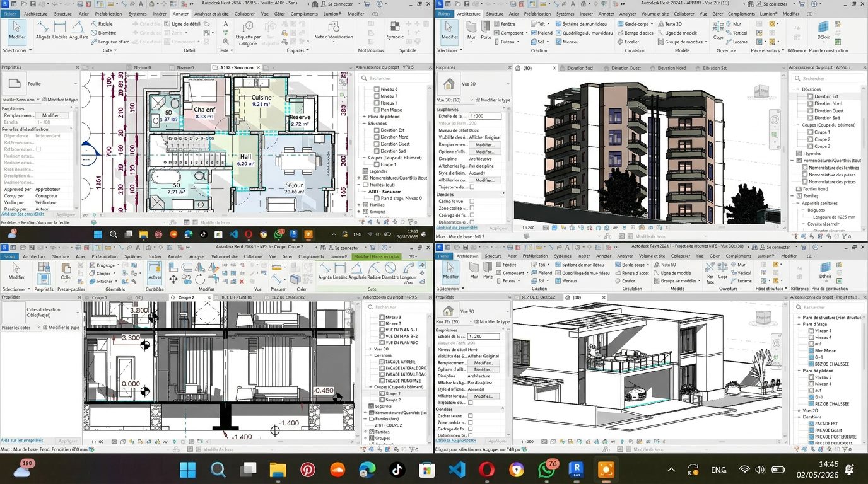Collapse Plans d'étage node in villa project browser
Viewport: 868px width, 484px height.
[x=799, y=324]
